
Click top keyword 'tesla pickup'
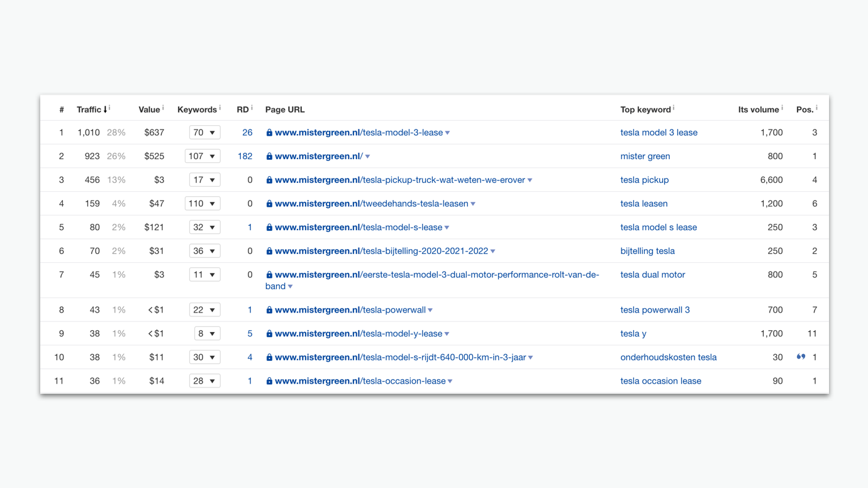coord(644,180)
